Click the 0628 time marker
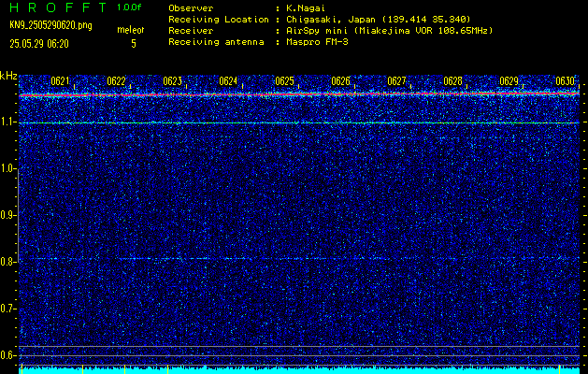The image size is (588, 374). point(452,81)
